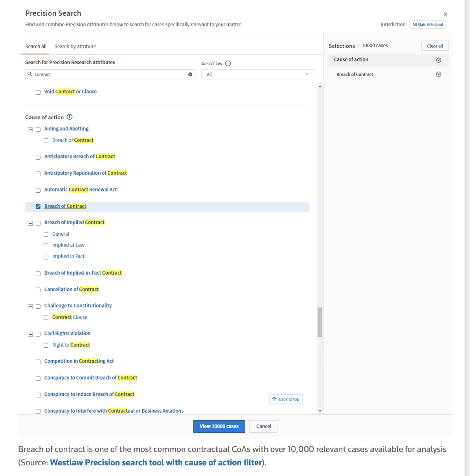
Task: Enable Cancellation of Contract checkbox
Action: [x=38, y=290]
